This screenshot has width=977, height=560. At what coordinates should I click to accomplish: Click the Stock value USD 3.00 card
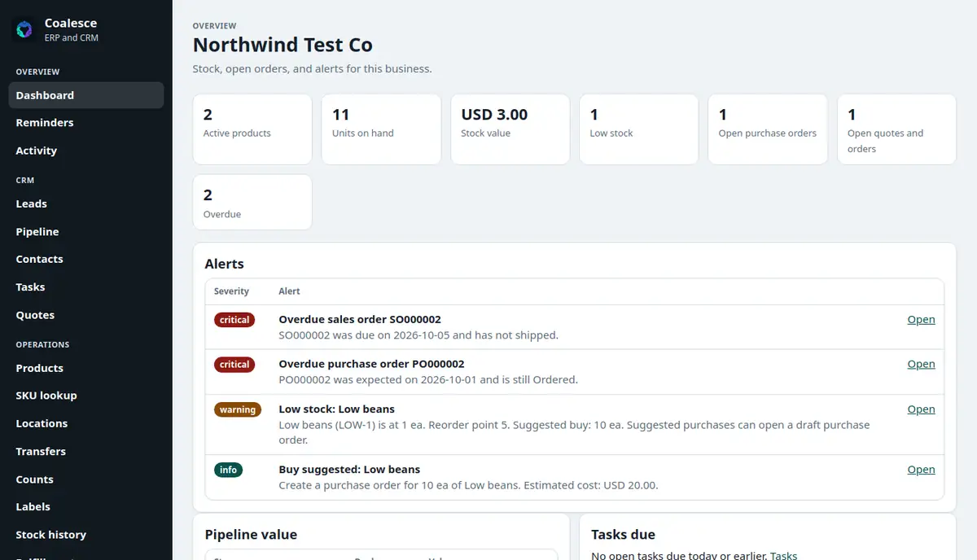[510, 129]
